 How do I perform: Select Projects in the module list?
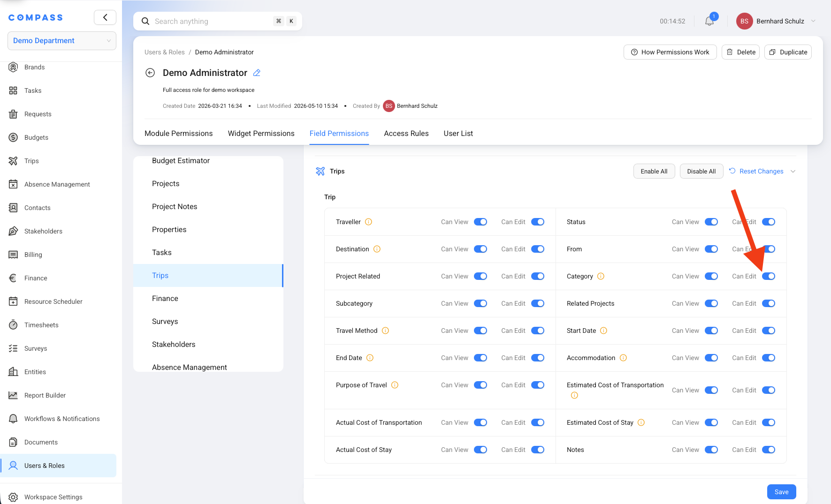coord(208,184)
